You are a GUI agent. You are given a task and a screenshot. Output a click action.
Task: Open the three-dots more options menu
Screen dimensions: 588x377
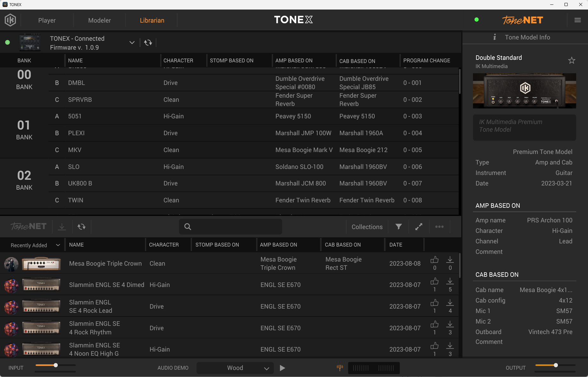(x=439, y=227)
